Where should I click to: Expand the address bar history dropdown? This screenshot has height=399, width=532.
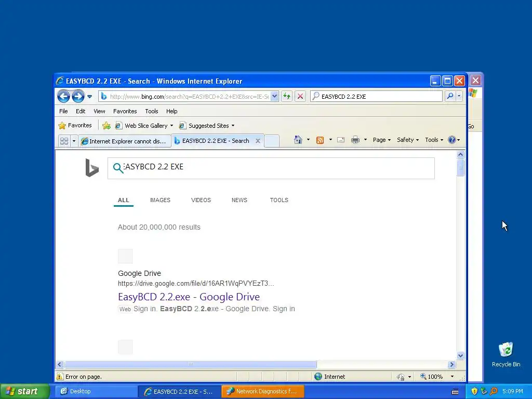(274, 96)
